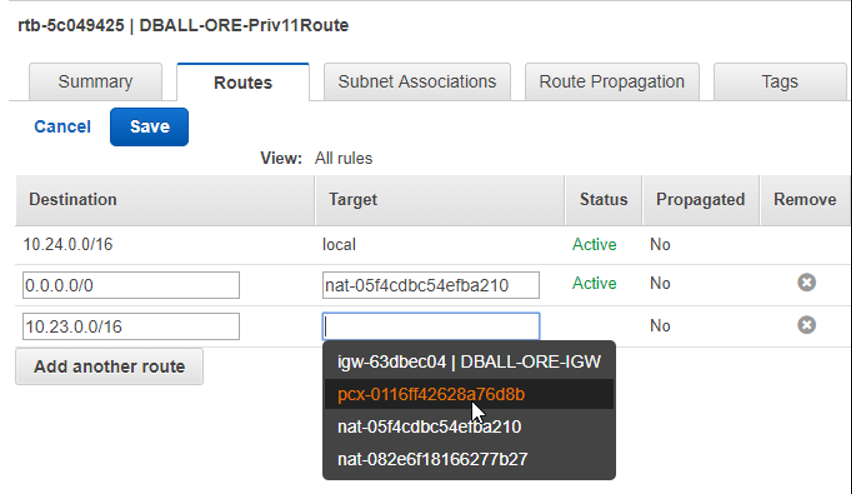Select the Routes tab

click(243, 82)
